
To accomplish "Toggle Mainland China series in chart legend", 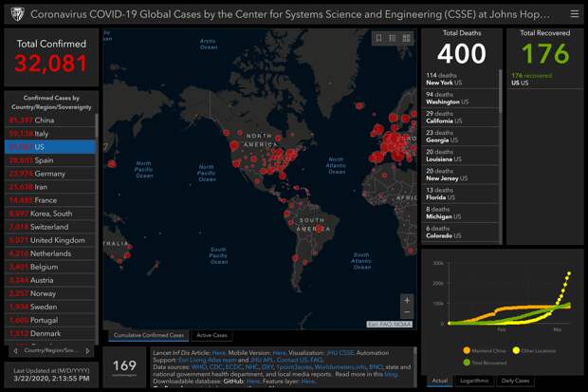I will click(x=485, y=350).
